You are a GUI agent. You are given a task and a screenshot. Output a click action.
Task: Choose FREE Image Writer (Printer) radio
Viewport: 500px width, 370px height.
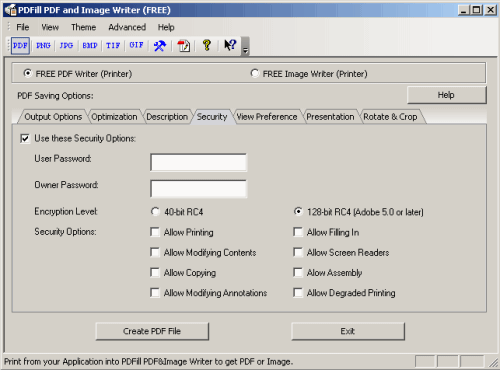[255, 73]
